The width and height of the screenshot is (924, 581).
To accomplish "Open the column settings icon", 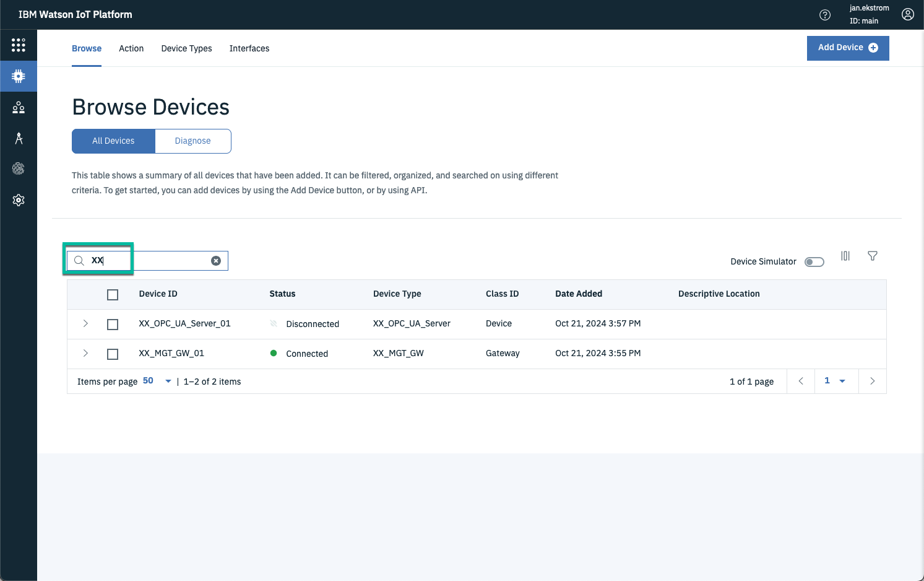I will tap(845, 256).
